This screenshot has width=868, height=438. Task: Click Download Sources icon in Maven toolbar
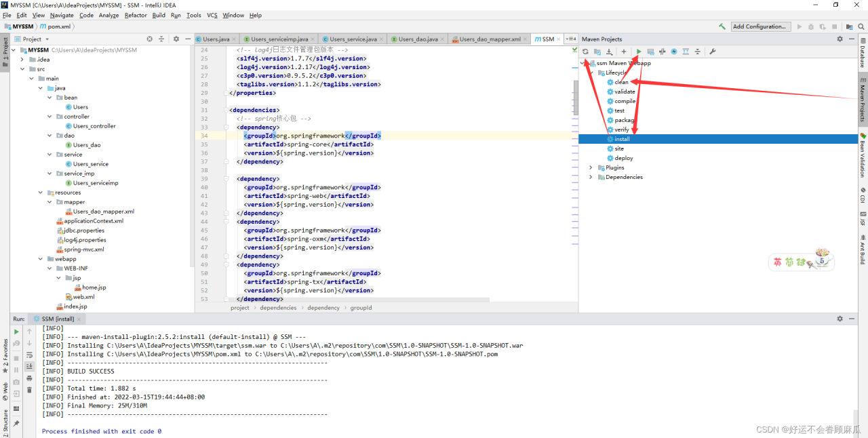coord(610,52)
